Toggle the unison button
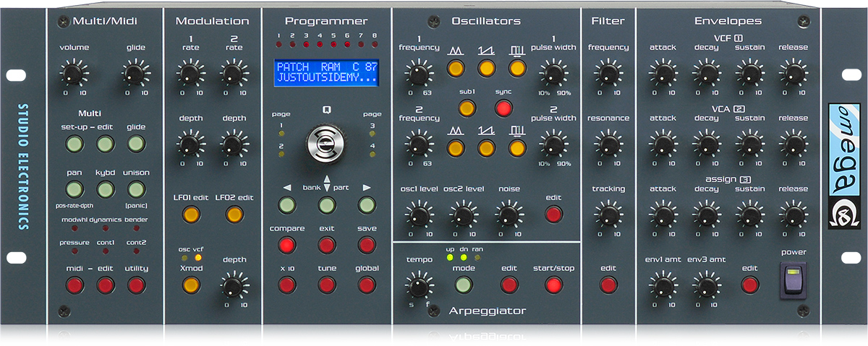Image resolution: width=868 pixels, height=346 pixels. coord(137,190)
